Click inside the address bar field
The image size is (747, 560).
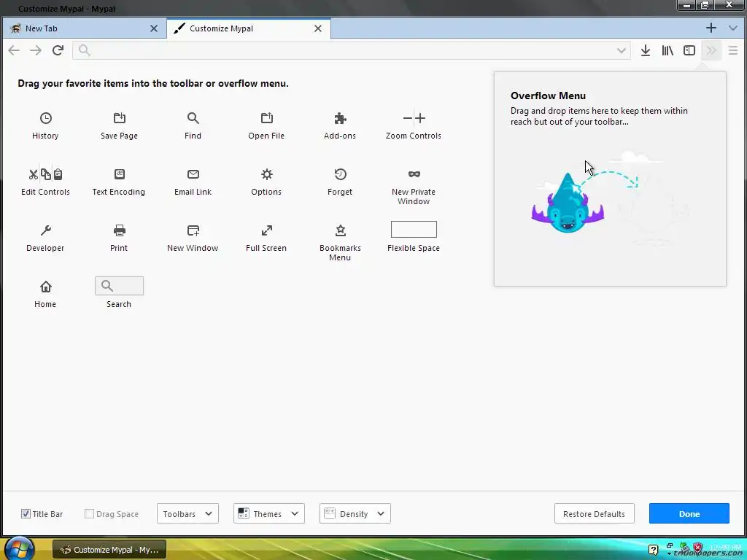(352, 50)
